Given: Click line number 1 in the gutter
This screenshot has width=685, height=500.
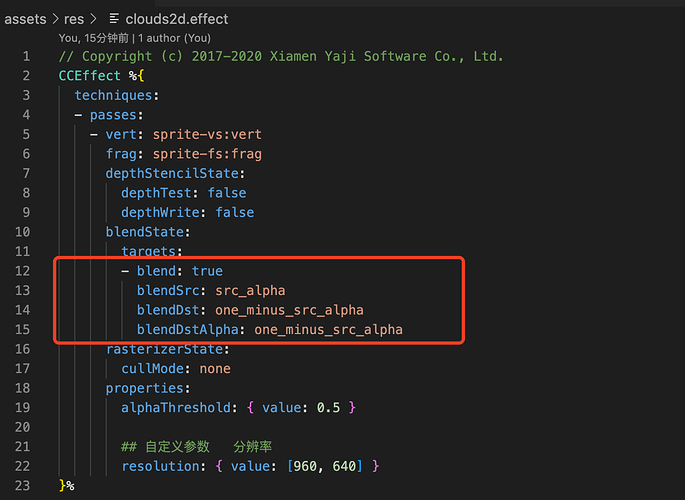Looking at the screenshot, I should click(27, 56).
